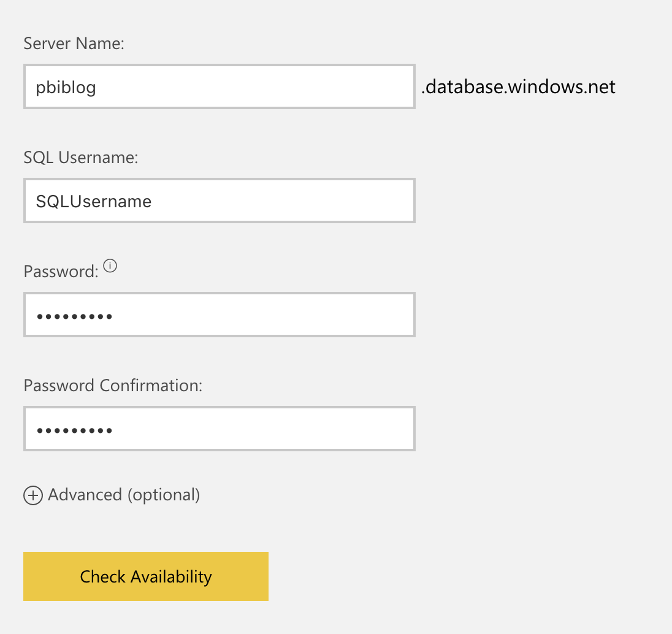Focus the SQL Username input field
Viewport: 672px width, 634px height.
point(219,201)
